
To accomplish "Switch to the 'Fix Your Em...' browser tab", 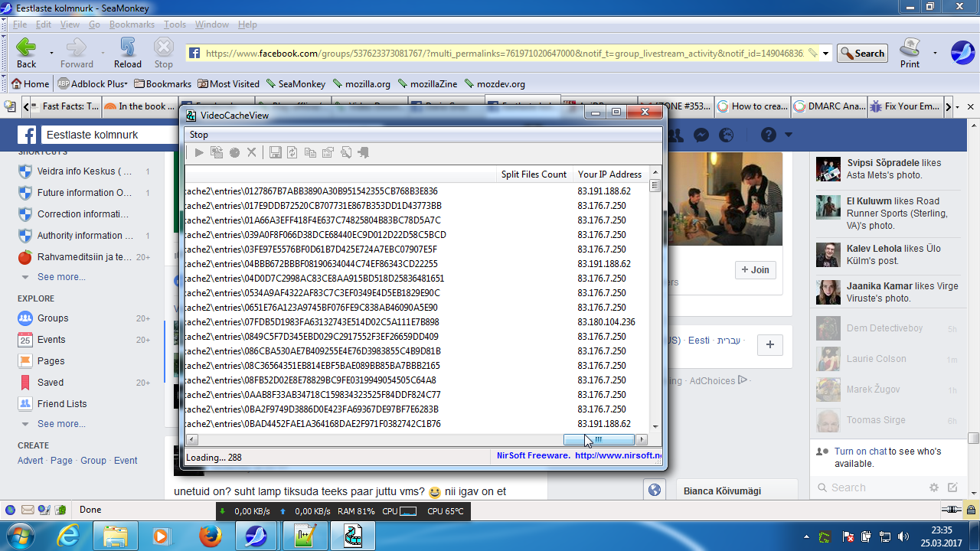I will pos(906,106).
